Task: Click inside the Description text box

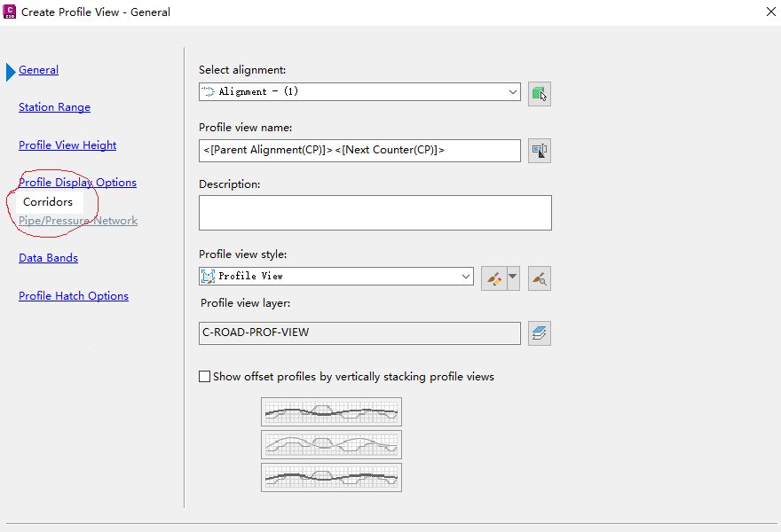Action: point(375,212)
